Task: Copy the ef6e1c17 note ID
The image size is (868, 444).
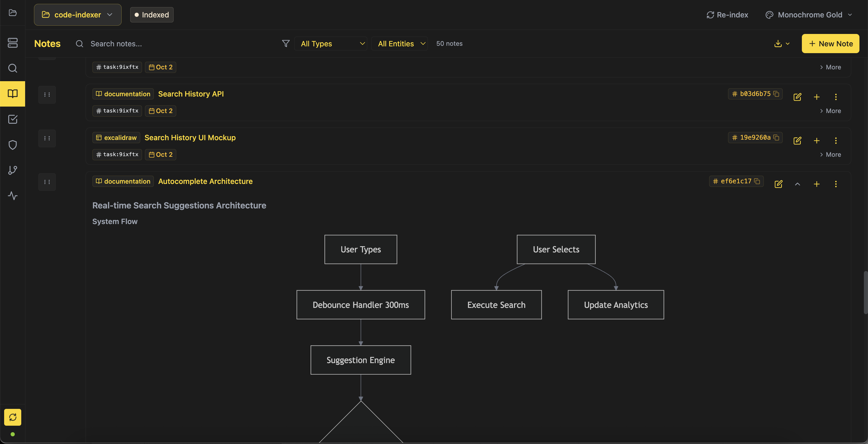Action: [757, 181]
